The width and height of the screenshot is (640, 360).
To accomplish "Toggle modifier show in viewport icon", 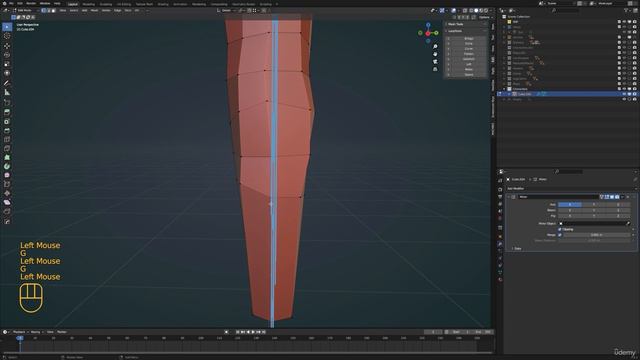I will click(612, 197).
